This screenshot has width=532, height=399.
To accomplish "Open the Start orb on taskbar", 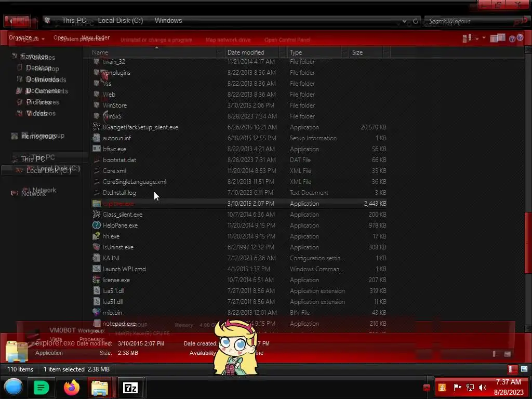I will (13, 387).
